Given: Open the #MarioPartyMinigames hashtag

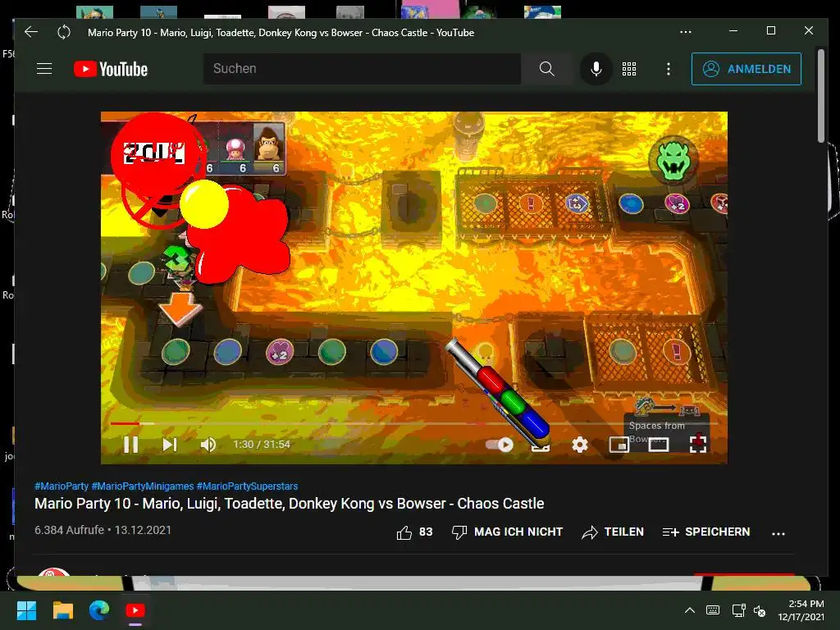Looking at the screenshot, I should point(143,486).
